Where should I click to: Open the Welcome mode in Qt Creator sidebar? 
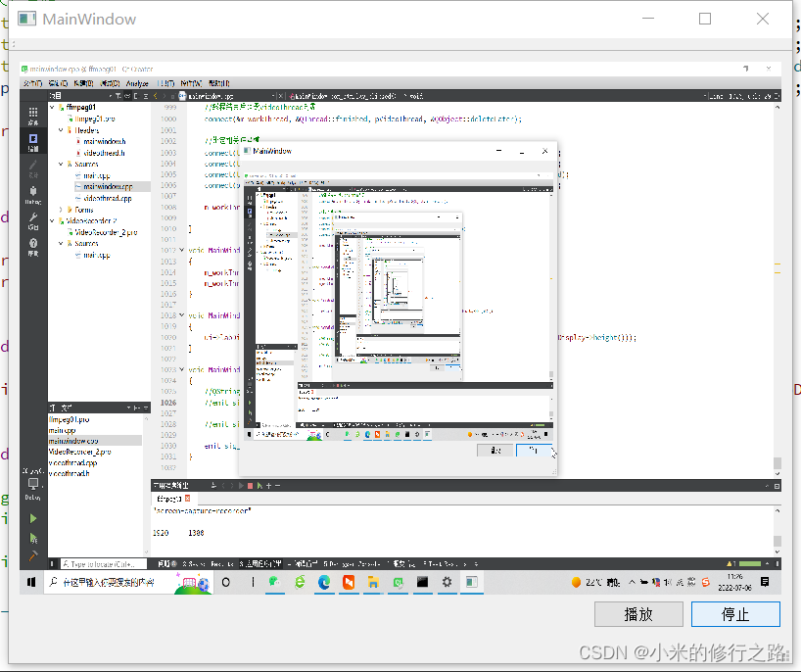click(32, 116)
